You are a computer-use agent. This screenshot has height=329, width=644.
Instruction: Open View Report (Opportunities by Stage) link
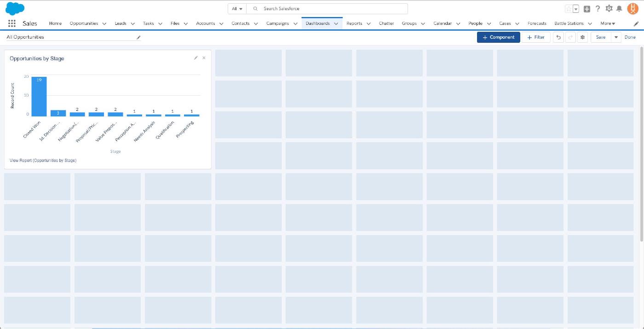(43, 161)
